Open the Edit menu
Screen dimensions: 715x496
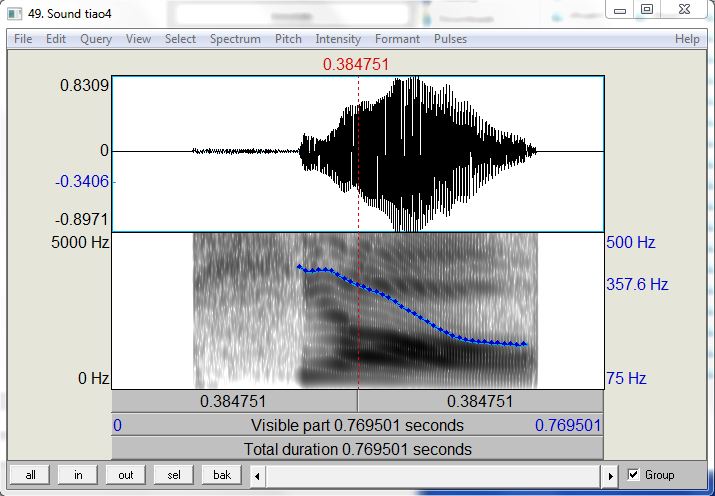click(56, 39)
